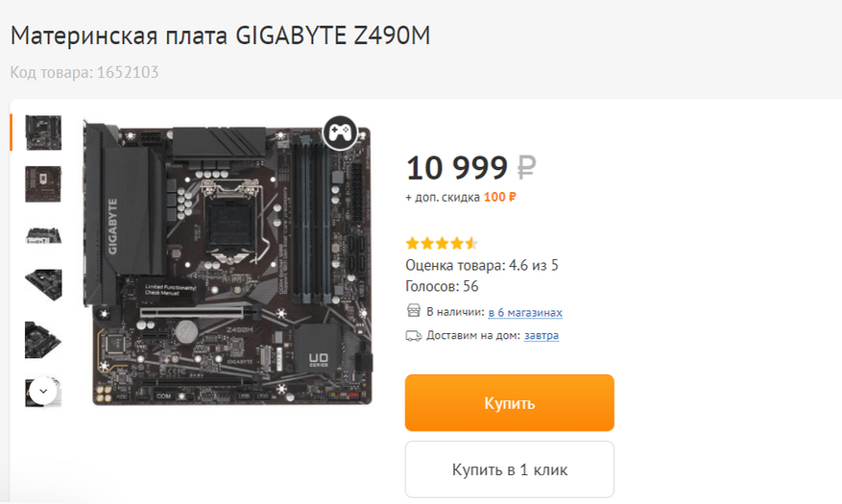Click the orange Купить button
Image resolution: width=842 pixels, height=504 pixels.
tap(510, 403)
